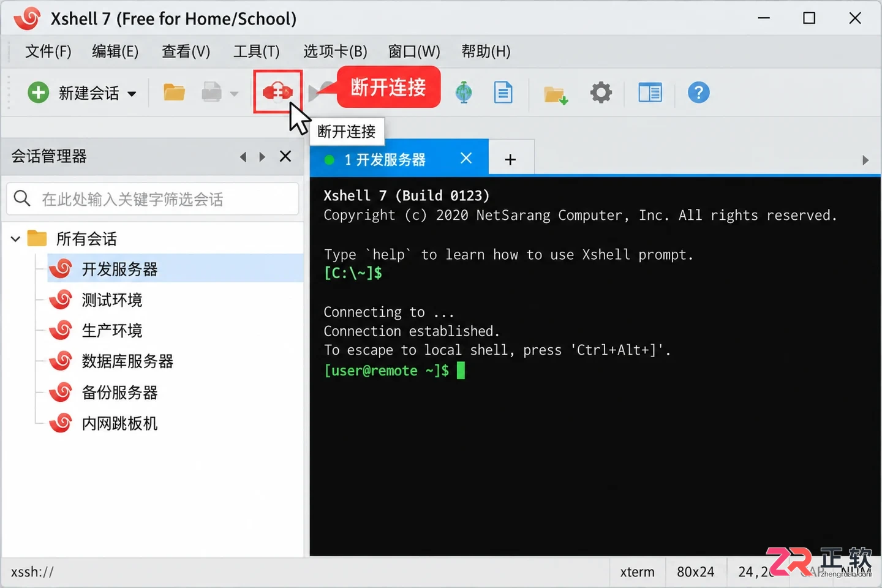
Task: Open help with the question mark icon
Action: click(698, 92)
